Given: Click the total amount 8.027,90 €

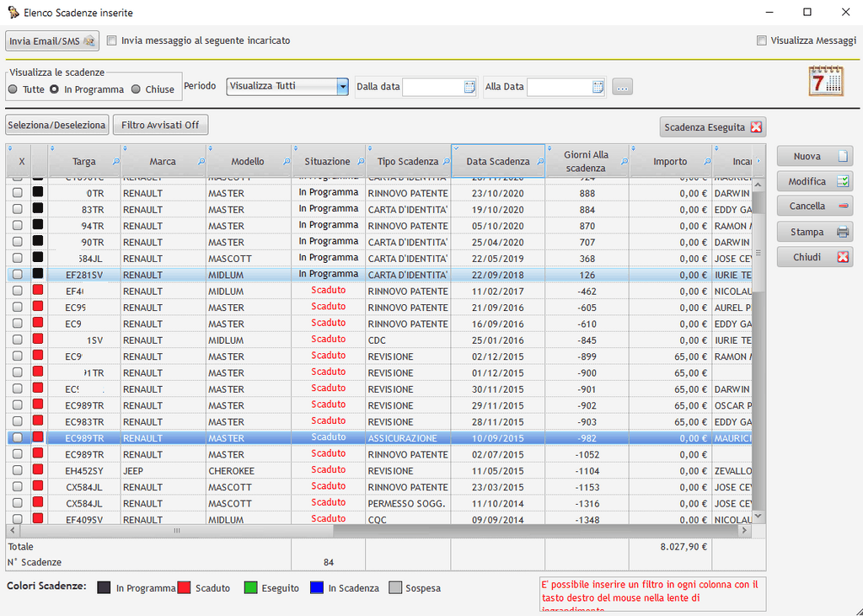Looking at the screenshot, I should coord(683,547).
